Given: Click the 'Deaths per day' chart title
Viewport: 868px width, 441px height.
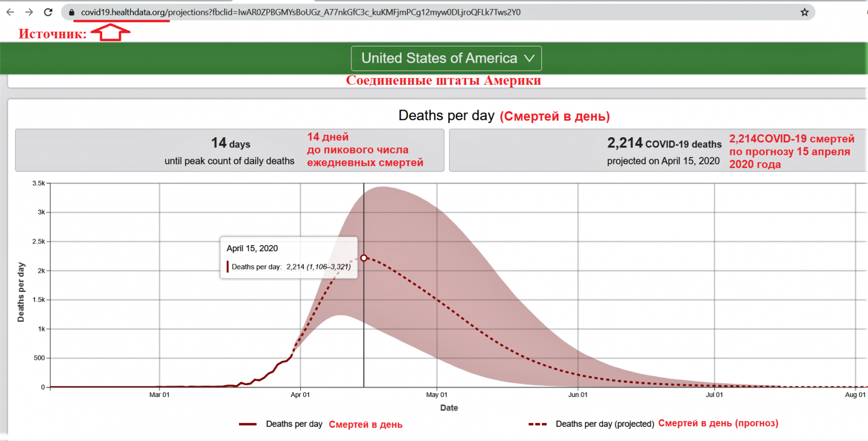Looking at the screenshot, I should (x=446, y=116).
